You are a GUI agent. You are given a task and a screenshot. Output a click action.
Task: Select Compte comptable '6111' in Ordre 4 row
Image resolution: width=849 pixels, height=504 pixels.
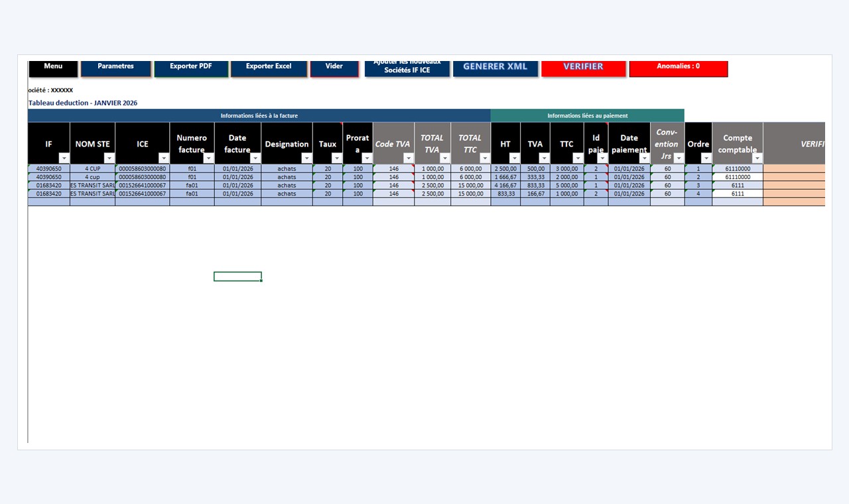pos(738,194)
